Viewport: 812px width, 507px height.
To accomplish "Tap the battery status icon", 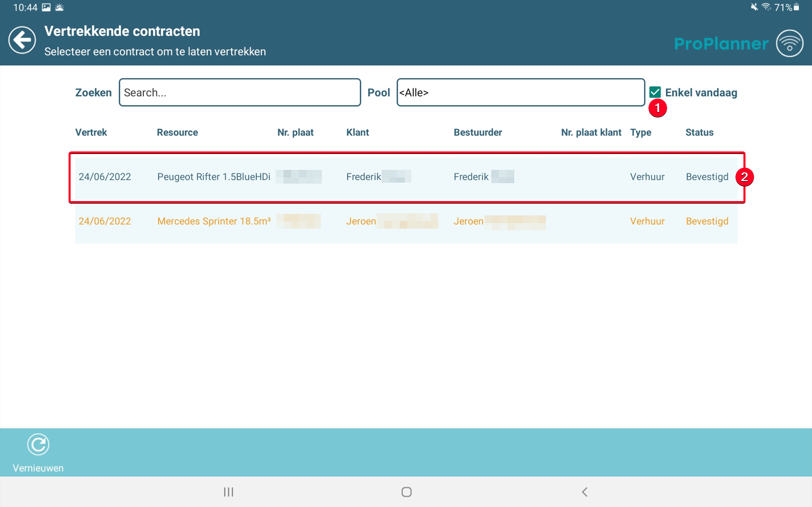I will tap(796, 7).
